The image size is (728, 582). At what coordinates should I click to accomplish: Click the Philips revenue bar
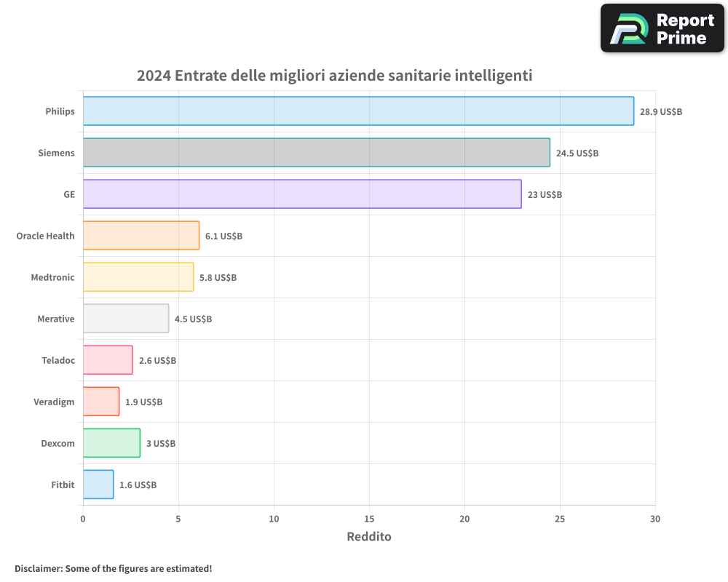[358, 111]
